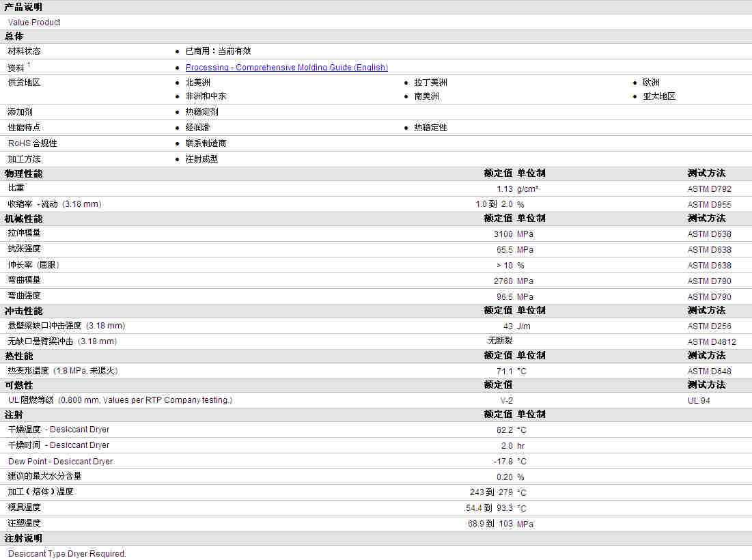Select the 1.13 specific gravity value

point(504,189)
